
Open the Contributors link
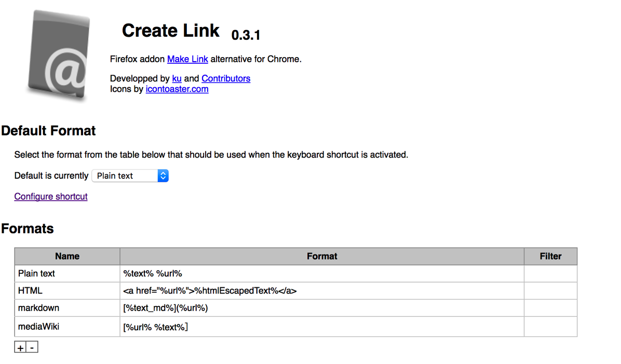coord(226,79)
